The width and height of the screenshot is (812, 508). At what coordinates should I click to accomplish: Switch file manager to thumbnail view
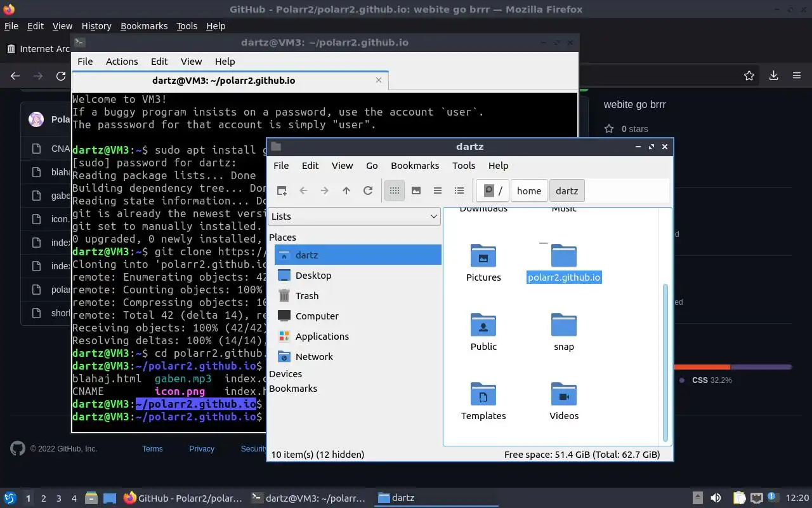[x=416, y=190]
